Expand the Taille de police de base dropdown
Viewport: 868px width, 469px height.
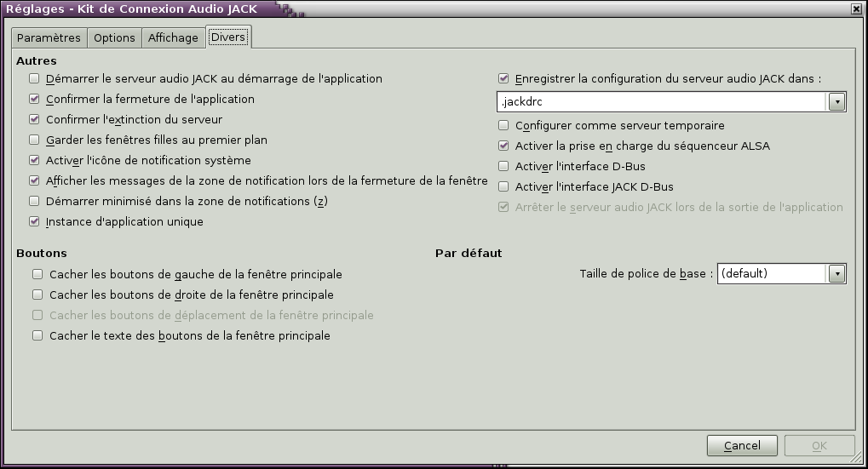pos(836,274)
